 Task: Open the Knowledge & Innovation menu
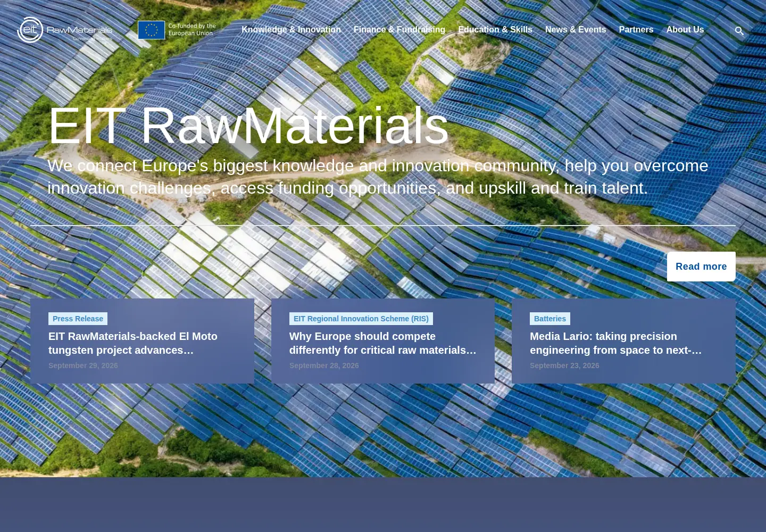pos(291,30)
